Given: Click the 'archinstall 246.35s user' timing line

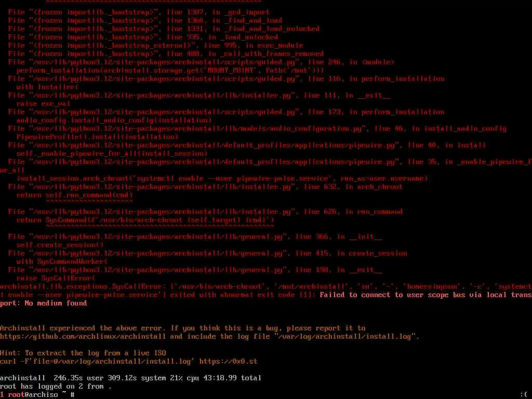Looking at the screenshot, I should click(130, 378).
